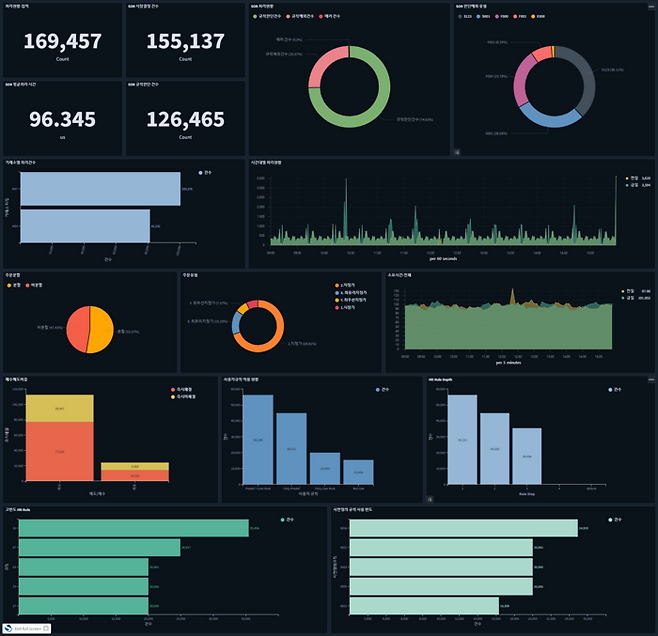Toggle legend icon at bottom-left of Rule Depth panel
Viewport: 658px width, 636px height.
coord(430,499)
